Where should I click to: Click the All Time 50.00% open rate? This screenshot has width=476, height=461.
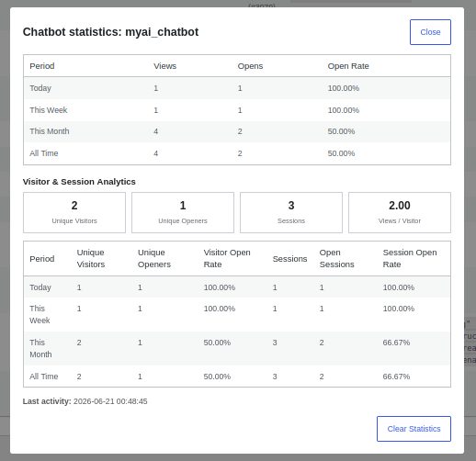coord(341,153)
